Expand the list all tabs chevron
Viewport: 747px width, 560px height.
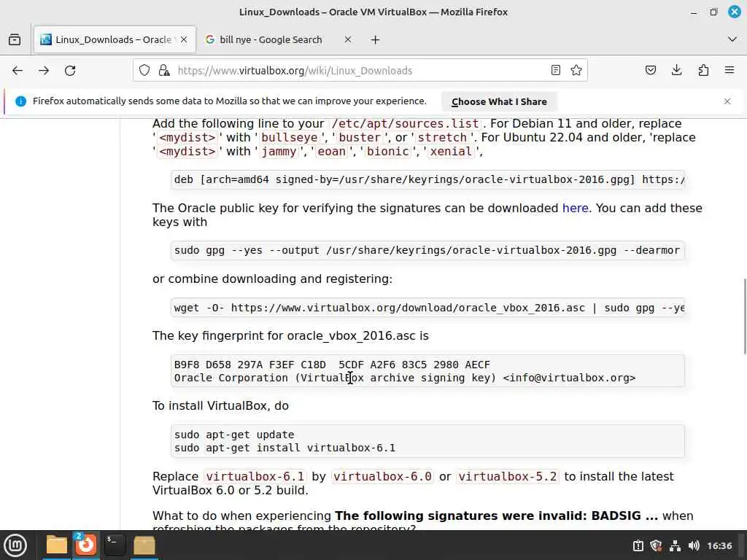pos(732,39)
